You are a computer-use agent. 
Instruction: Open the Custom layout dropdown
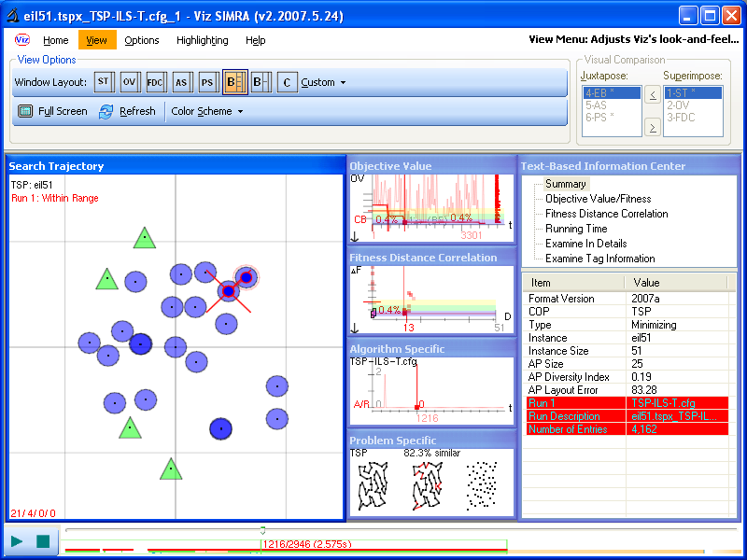(323, 82)
